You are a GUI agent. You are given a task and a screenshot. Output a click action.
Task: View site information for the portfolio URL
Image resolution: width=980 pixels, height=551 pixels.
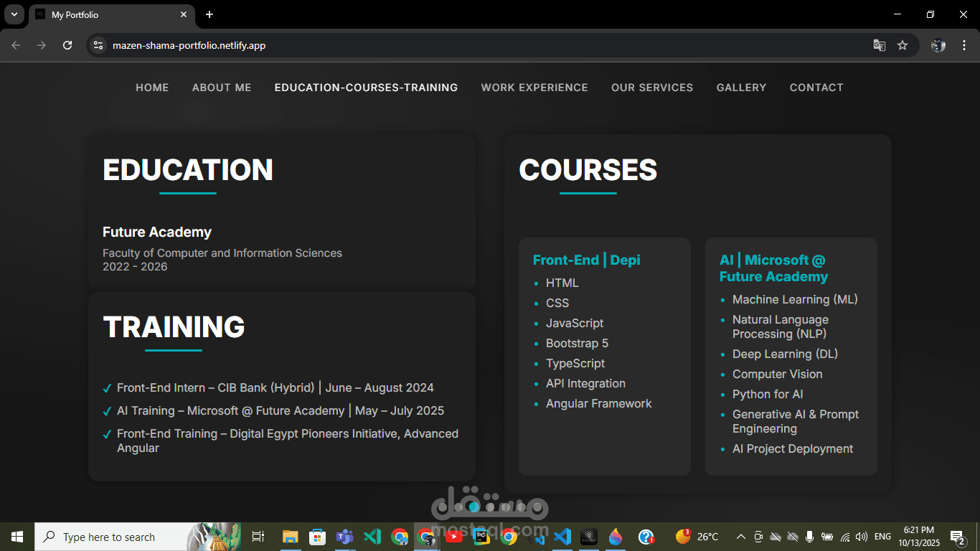[99, 45]
